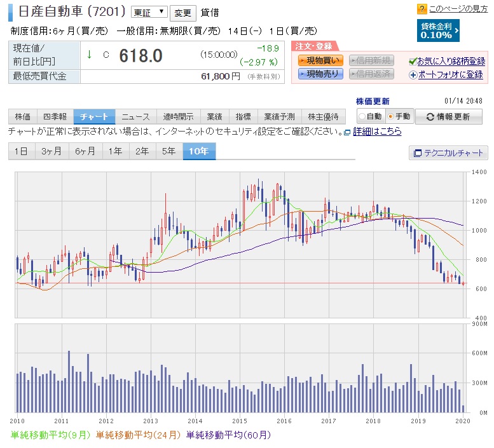Open the 東証 market dropdown
This screenshot has height=448, width=494.
149,12
